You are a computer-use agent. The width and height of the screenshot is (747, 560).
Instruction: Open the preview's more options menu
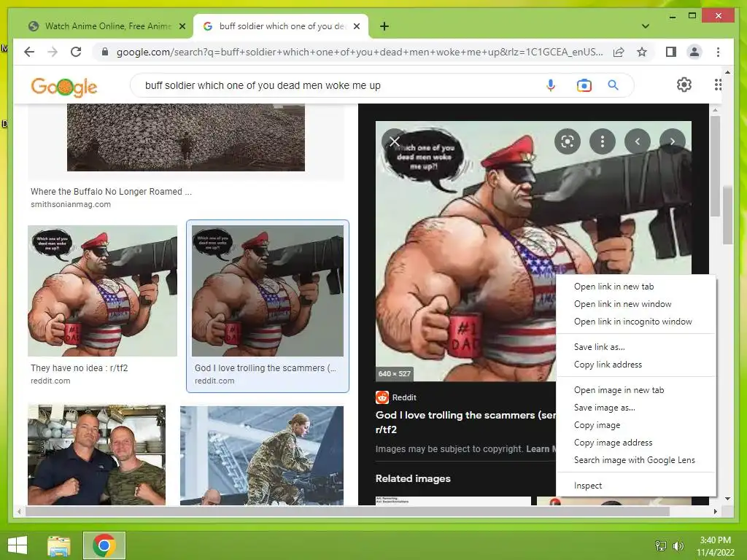coord(602,141)
